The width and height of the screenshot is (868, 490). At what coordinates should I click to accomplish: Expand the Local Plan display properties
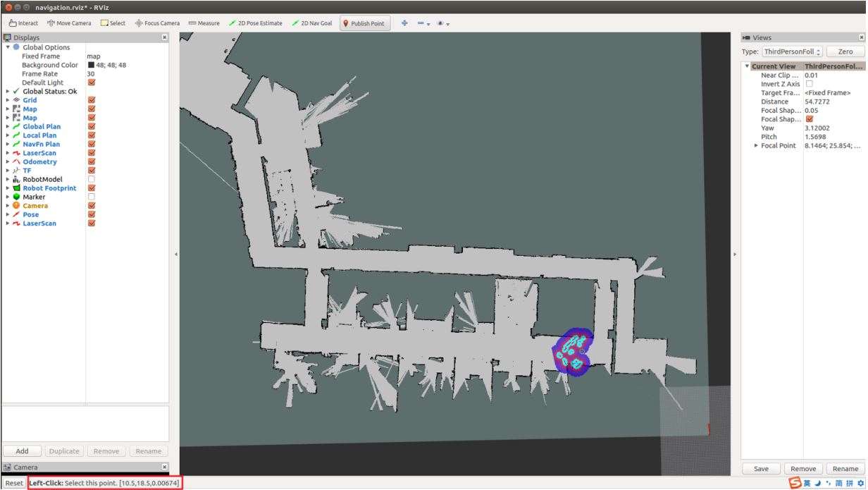point(8,135)
